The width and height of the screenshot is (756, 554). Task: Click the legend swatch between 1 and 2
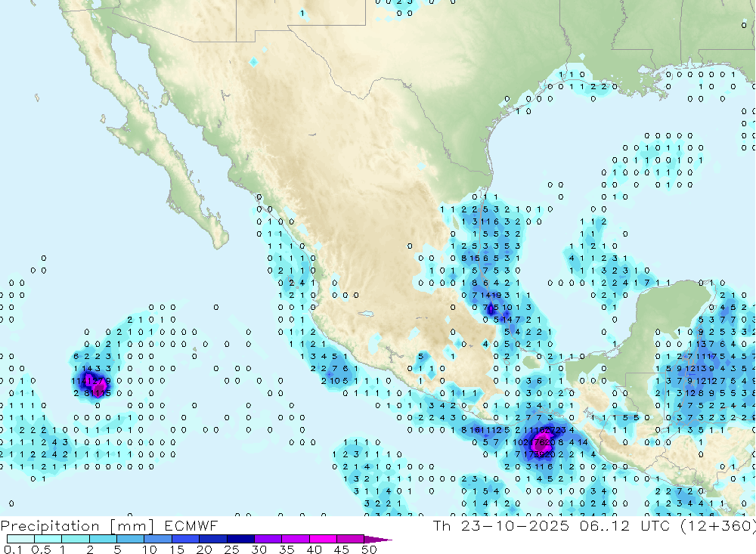(76, 539)
